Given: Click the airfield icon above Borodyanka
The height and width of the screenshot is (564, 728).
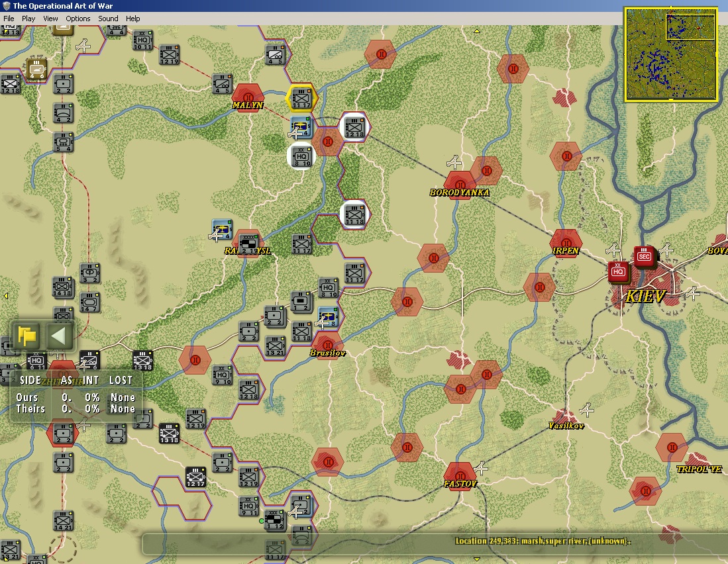Looking at the screenshot, I should click(454, 162).
